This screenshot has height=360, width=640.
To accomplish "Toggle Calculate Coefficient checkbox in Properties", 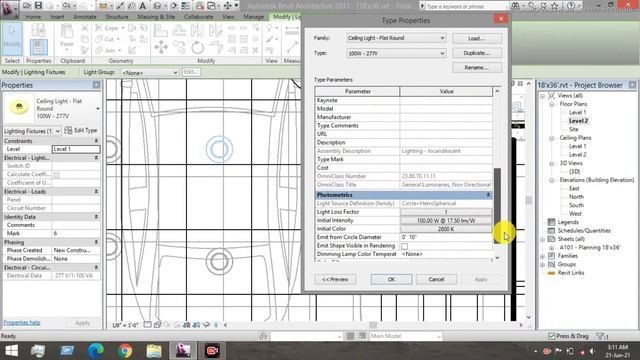I will click(56, 175).
